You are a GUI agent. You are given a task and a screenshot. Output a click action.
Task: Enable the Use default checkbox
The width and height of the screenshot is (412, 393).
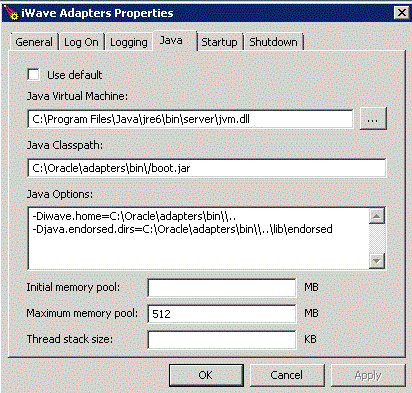pos(33,75)
